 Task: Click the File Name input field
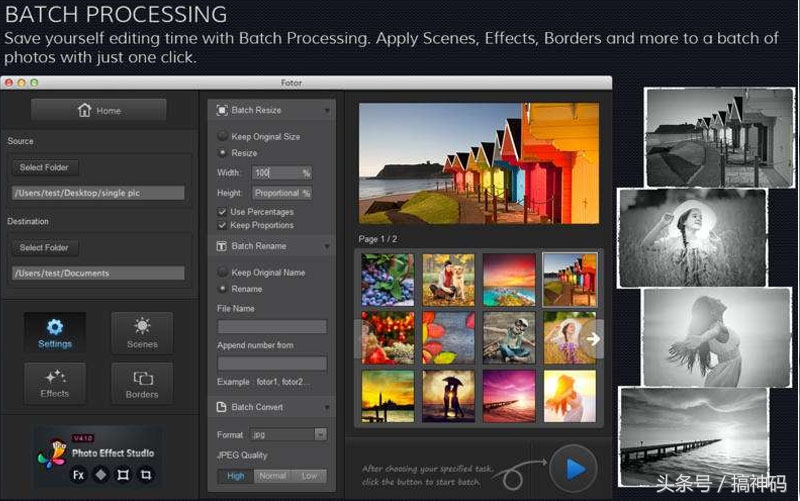272,326
